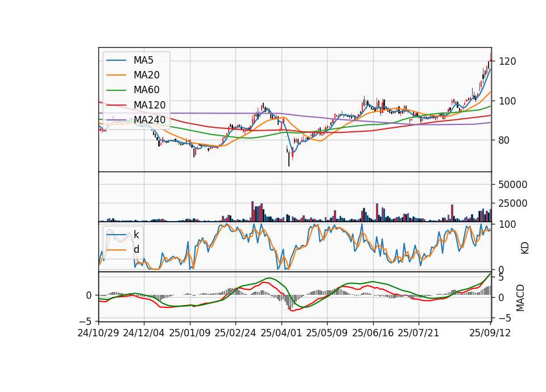Click the 25/01/09 date axis label
The height and width of the screenshot is (392, 546).
point(190,333)
